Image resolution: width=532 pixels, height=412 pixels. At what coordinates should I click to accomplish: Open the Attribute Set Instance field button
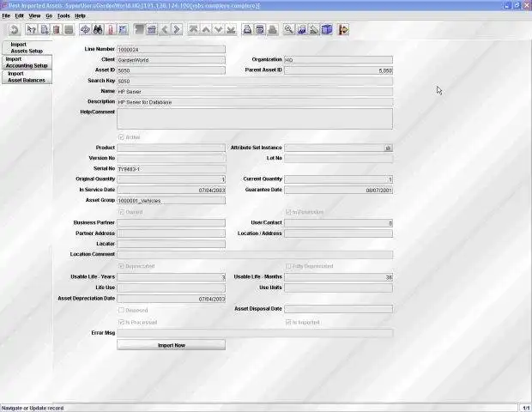388,148
